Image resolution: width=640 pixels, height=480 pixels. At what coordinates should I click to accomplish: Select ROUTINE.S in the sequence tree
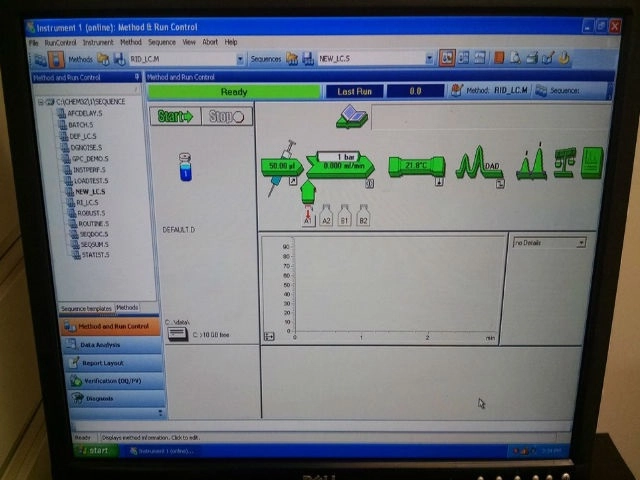(x=92, y=223)
